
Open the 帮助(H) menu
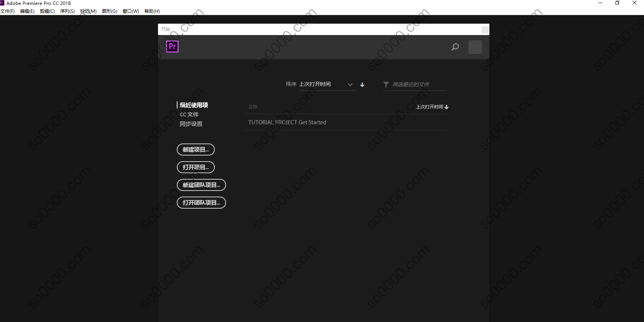click(x=152, y=11)
